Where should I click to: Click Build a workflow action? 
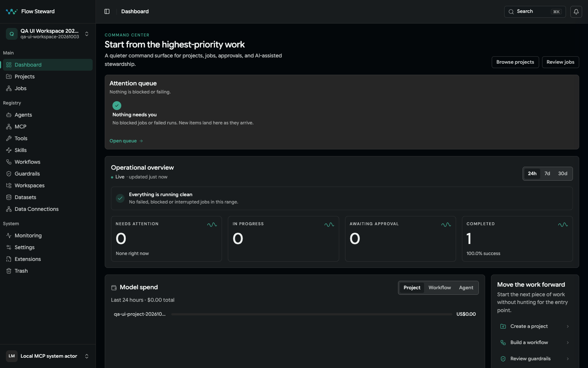coord(535,343)
